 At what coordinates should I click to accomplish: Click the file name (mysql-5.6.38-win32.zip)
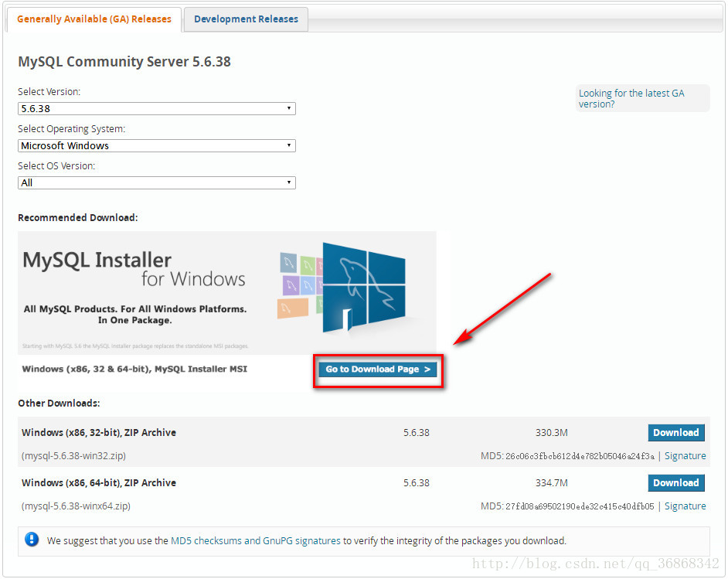(74, 456)
